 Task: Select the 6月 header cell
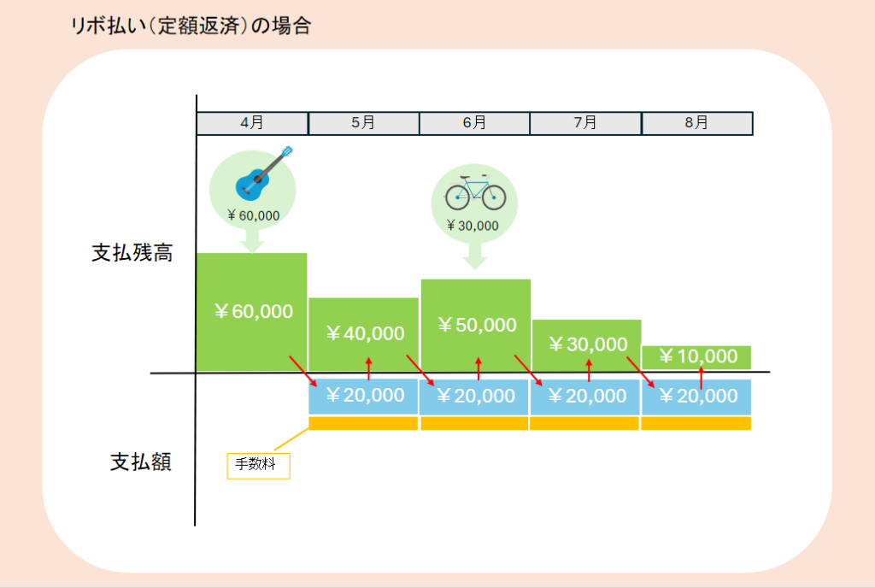coord(474,123)
